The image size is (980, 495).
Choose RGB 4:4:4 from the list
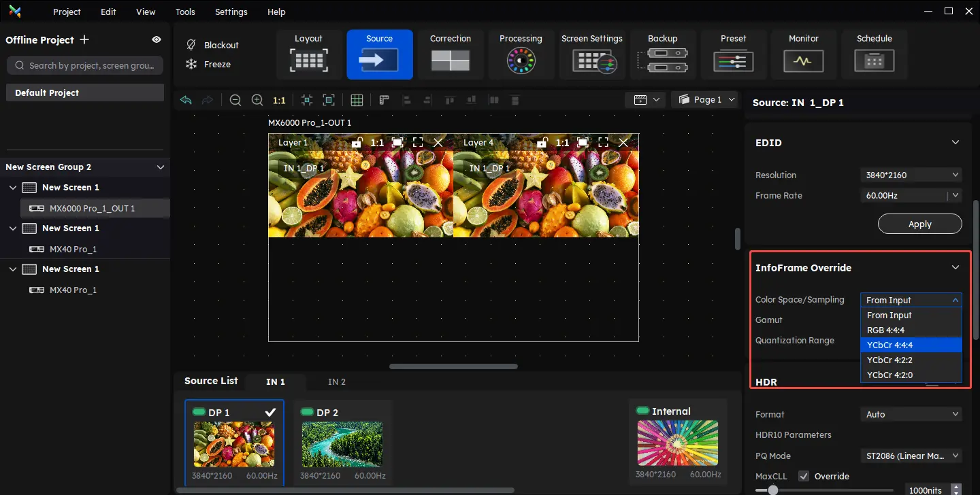pyautogui.click(x=911, y=330)
